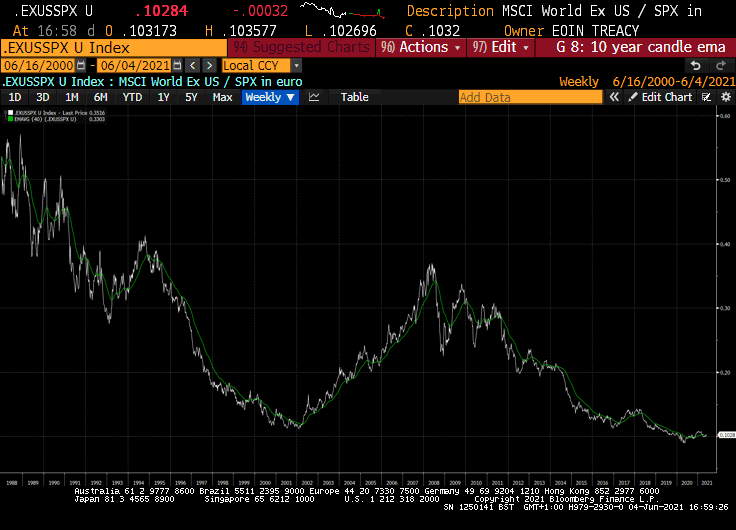736x530 pixels.
Task: Collapse panel with double-chevron icon
Action: pos(614,97)
